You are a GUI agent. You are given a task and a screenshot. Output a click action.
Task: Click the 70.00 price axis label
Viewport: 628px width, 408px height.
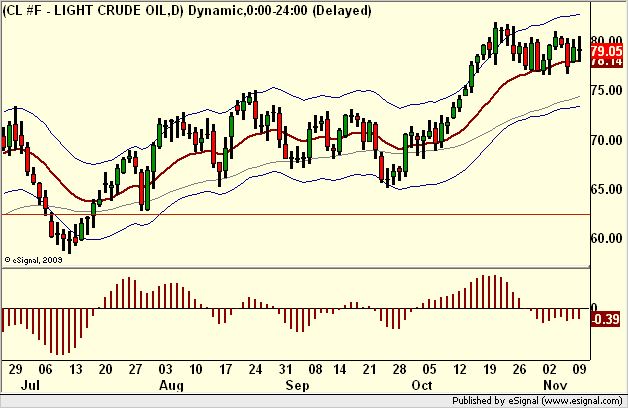[607, 140]
